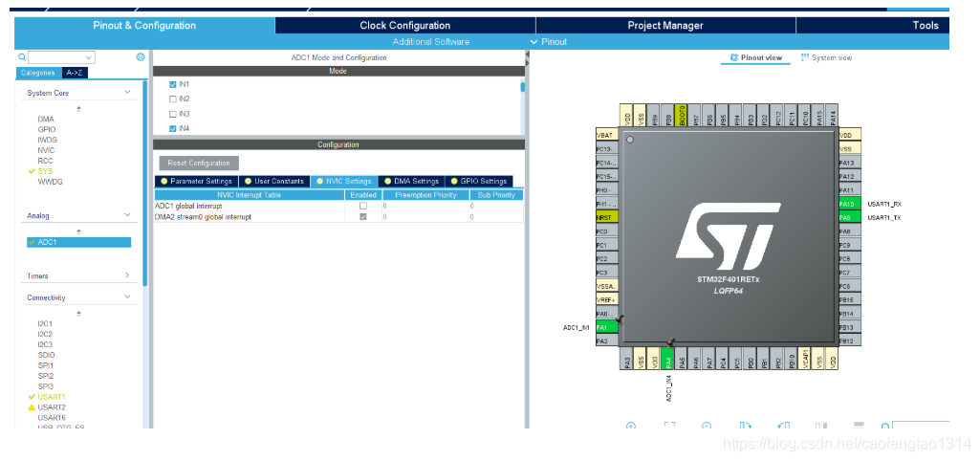Click the zoom out icon below the chip
Screen dimensions: 980x461
coord(707,426)
